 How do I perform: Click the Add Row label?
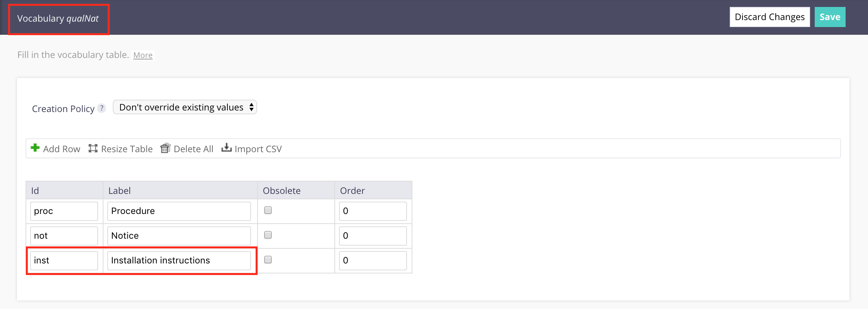tap(61, 149)
